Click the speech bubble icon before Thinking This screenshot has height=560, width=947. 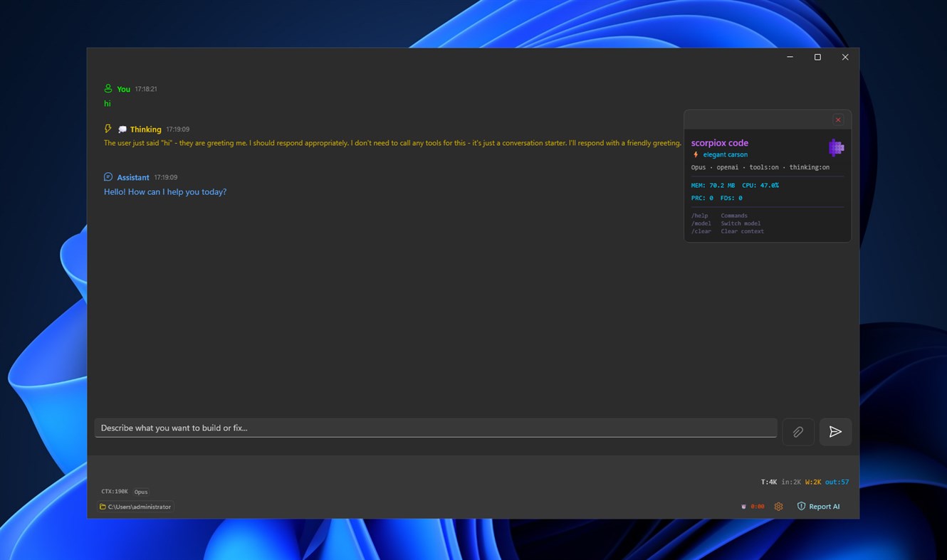122,130
